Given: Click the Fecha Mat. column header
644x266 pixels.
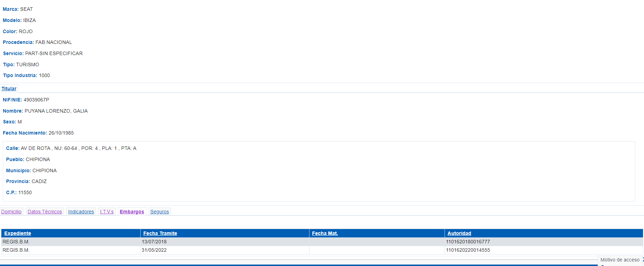Looking at the screenshot, I should [x=325, y=233].
